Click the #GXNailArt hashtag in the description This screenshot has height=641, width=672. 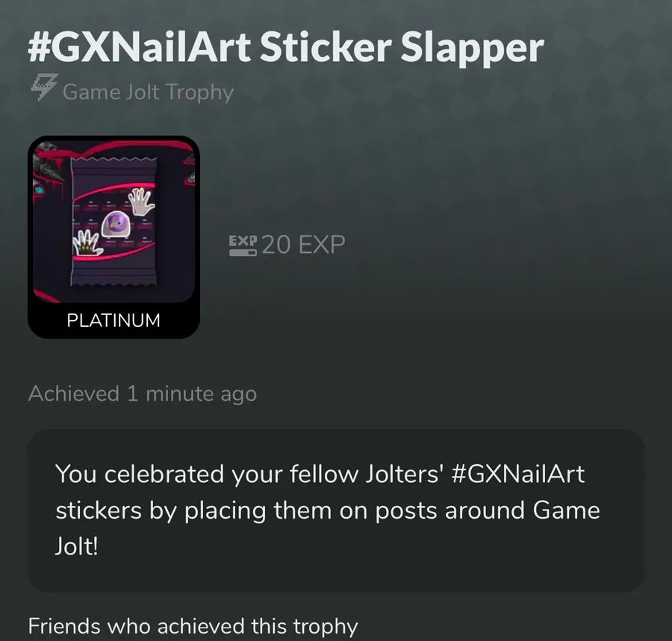[517, 474]
